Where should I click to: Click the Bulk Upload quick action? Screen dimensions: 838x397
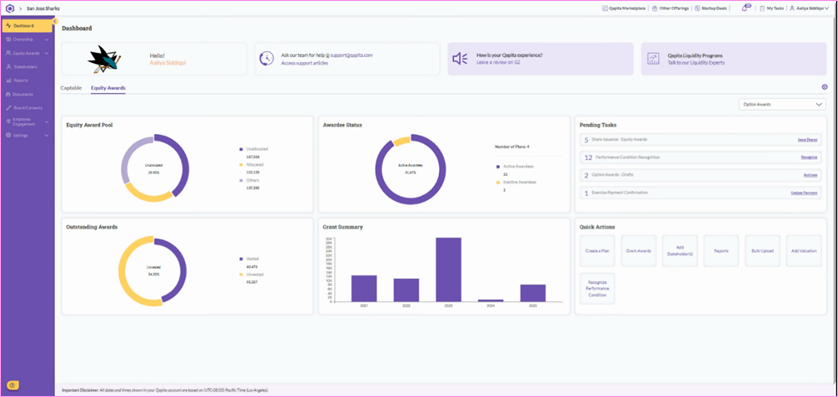point(763,251)
